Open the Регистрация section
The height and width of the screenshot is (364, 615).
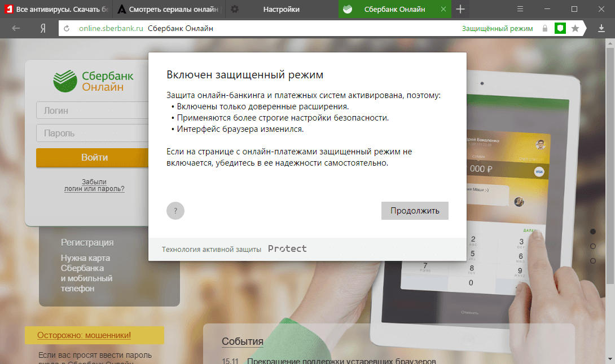pyautogui.click(x=87, y=242)
